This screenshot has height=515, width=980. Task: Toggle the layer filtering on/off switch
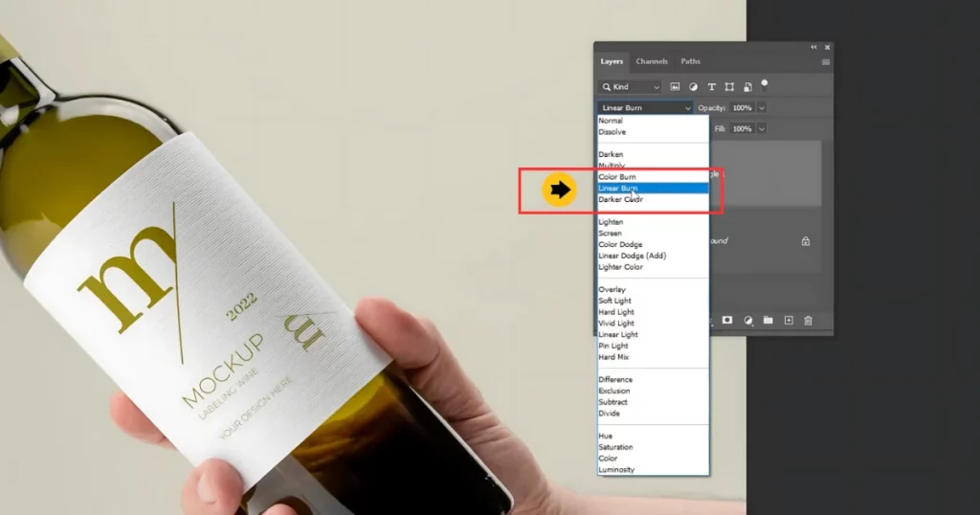[765, 85]
